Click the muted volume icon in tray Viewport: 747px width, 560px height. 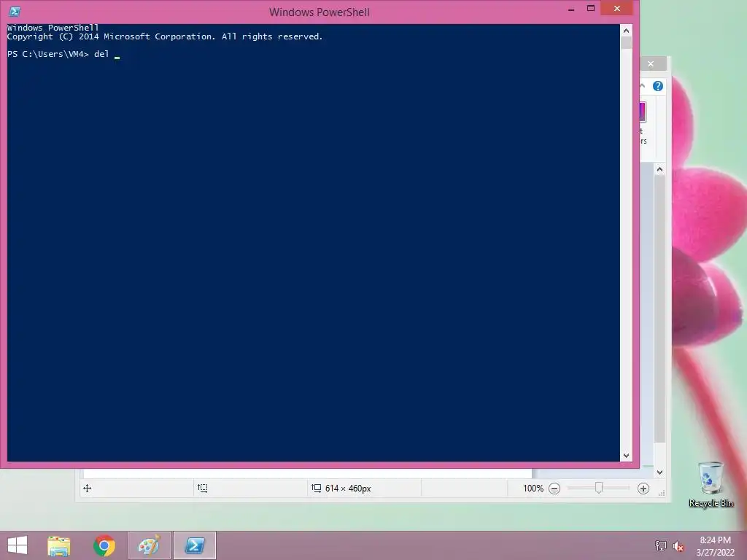pos(678,546)
